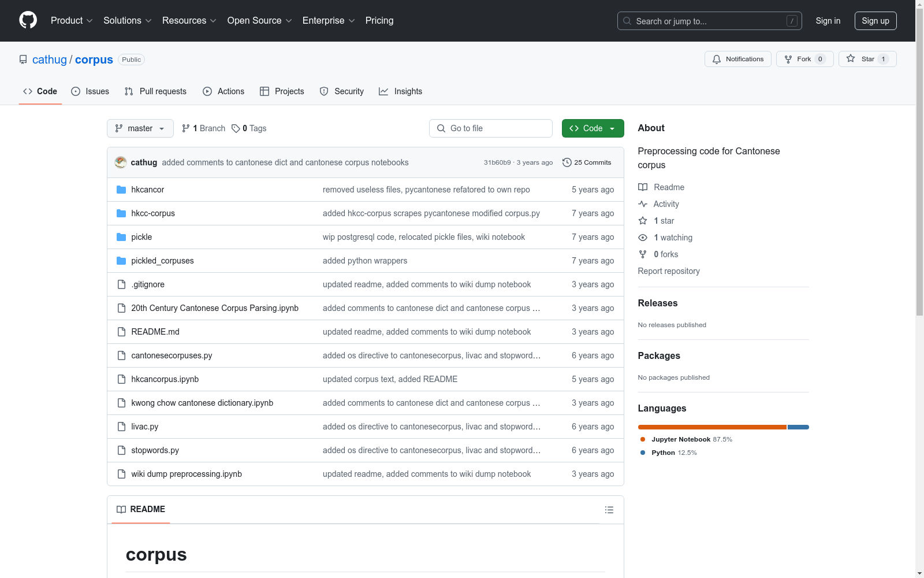
Task: Click the Sign in link
Action: click(x=828, y=21)
